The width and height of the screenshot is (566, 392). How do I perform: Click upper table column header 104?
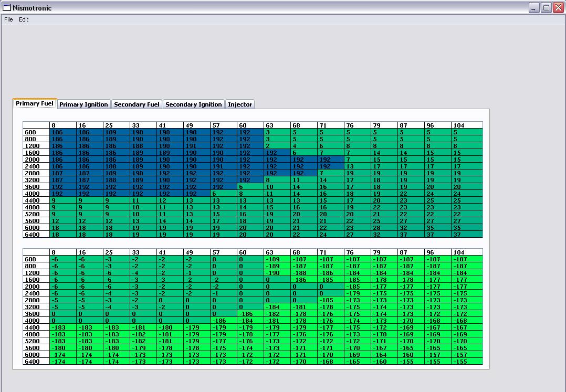pyautogui.click(x=467, y=125)
